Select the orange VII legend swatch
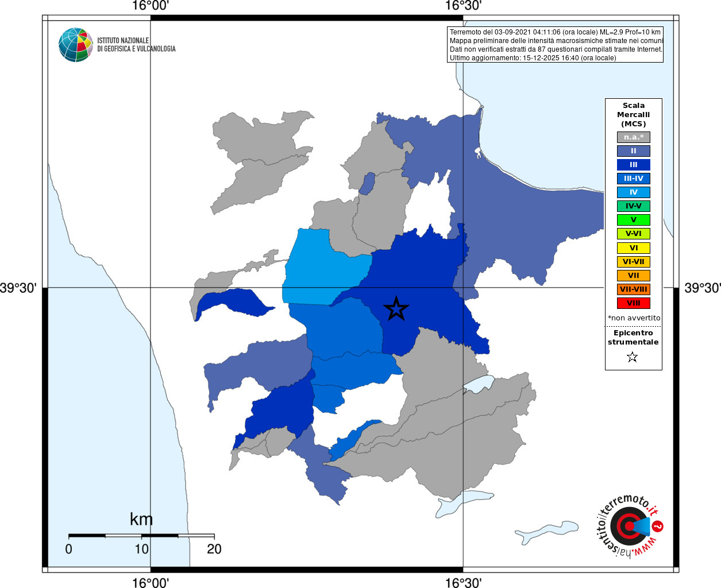 point(634,276)
